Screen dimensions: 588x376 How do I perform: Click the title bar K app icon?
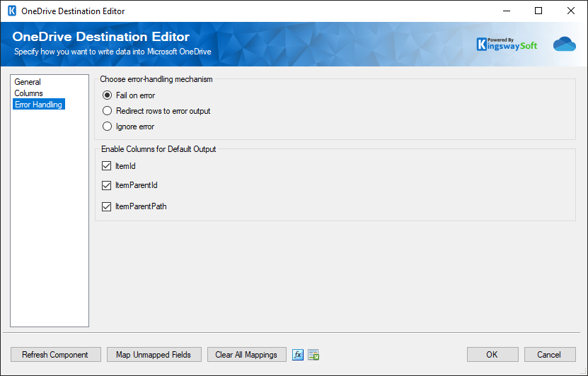pos(12,11)
